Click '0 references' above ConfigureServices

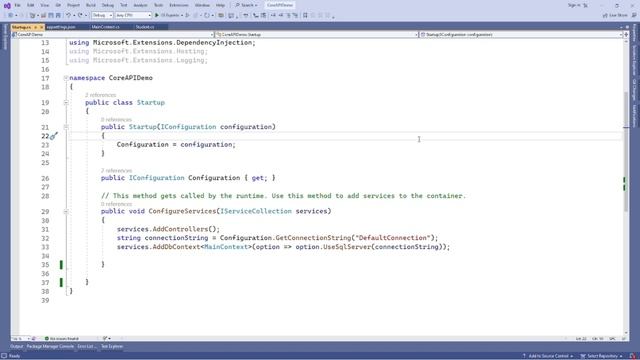pyautogui.click(x=116, y=204)
